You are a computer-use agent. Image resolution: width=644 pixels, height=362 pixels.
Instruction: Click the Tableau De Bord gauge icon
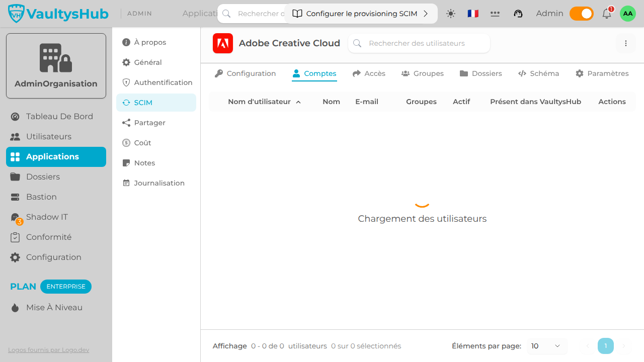(x=15, y=117)
